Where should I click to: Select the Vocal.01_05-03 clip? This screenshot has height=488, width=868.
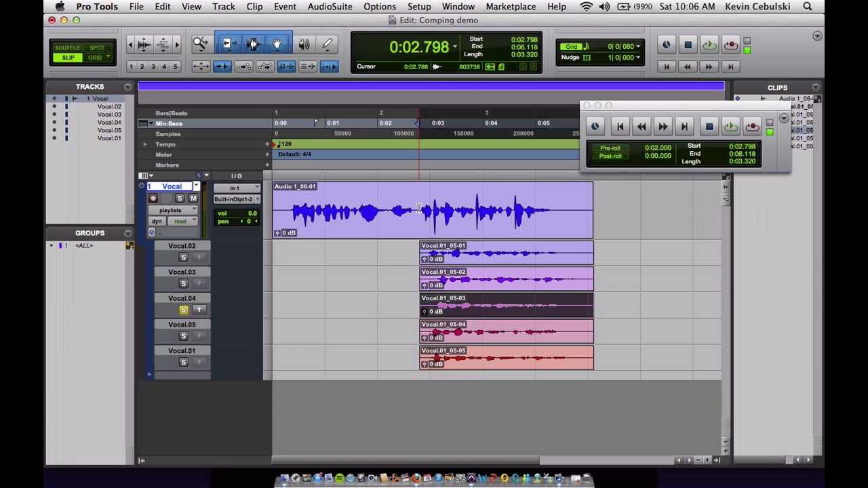(x=507, y=305)
